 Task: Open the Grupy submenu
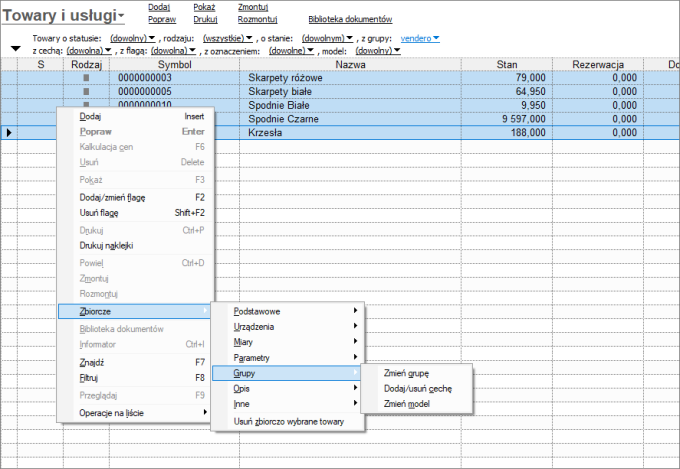point(287,373)
